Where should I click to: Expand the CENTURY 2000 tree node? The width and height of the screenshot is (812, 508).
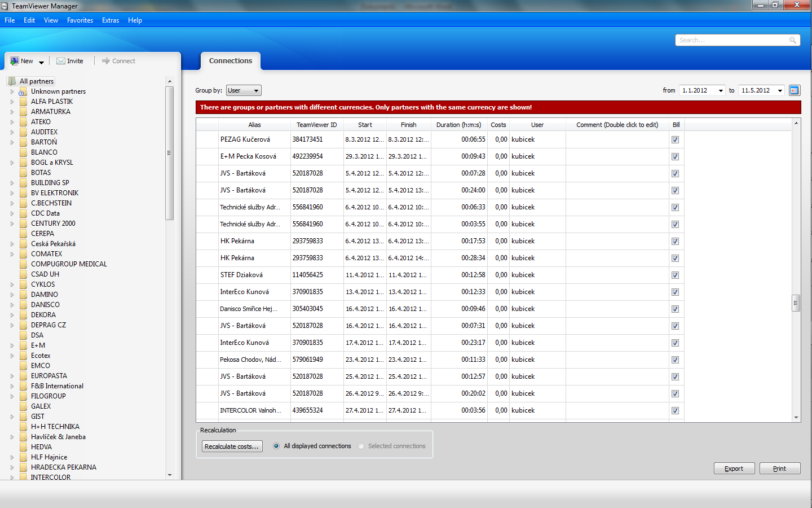pyautogui.click(x=12, y=224)
